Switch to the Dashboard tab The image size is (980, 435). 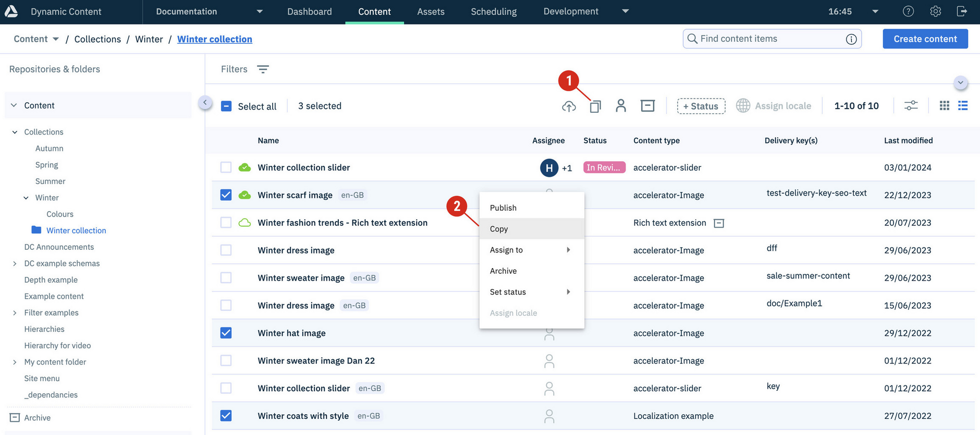point(310,11)
